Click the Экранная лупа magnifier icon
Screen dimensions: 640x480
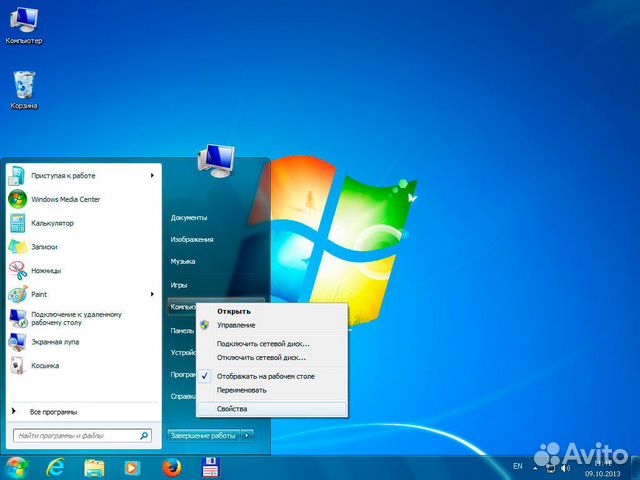coord(18,342)
